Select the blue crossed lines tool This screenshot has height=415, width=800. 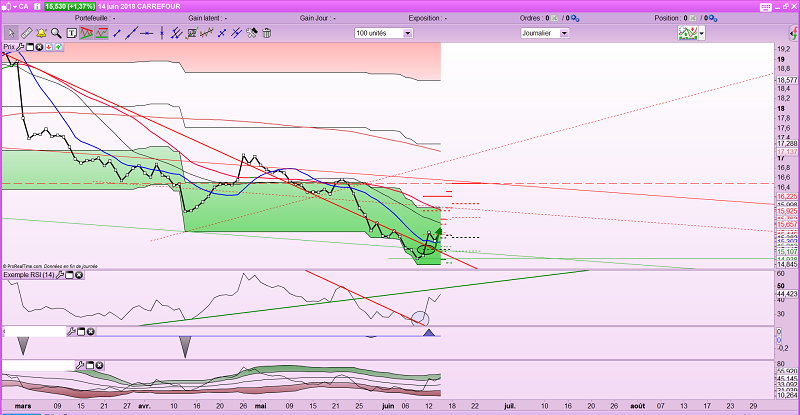point(236,33)
